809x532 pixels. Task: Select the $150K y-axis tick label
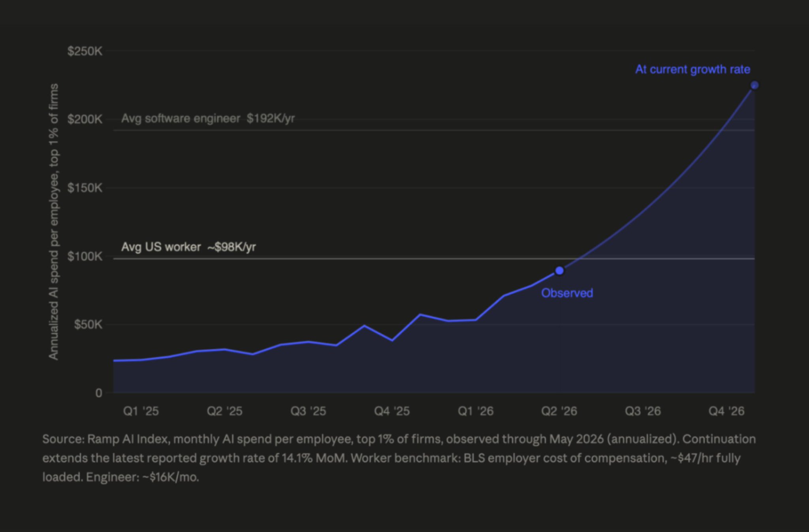pos(85,188)
